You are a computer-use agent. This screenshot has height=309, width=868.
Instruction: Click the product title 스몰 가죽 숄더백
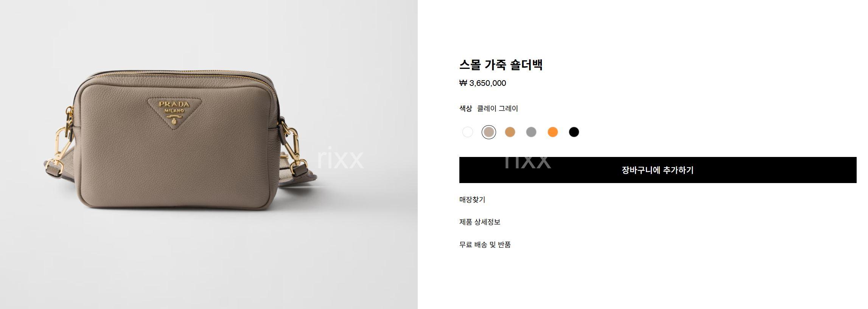501,65
